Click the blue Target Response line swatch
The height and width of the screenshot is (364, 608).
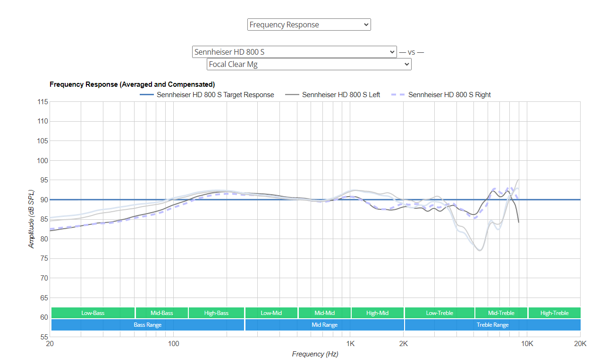click(147, 95)
